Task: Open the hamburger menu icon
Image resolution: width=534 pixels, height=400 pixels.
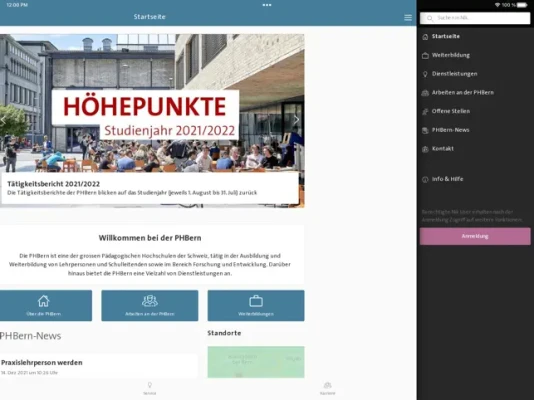Action: (408, 18)
